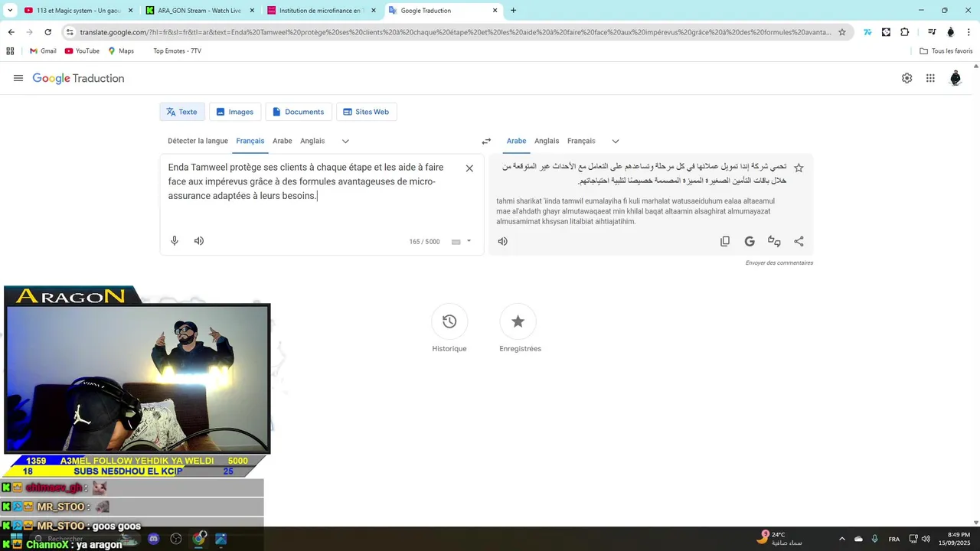Open the Chrome profile avatar
This screenshot has height=551, width=980.
tap(950, 32)
